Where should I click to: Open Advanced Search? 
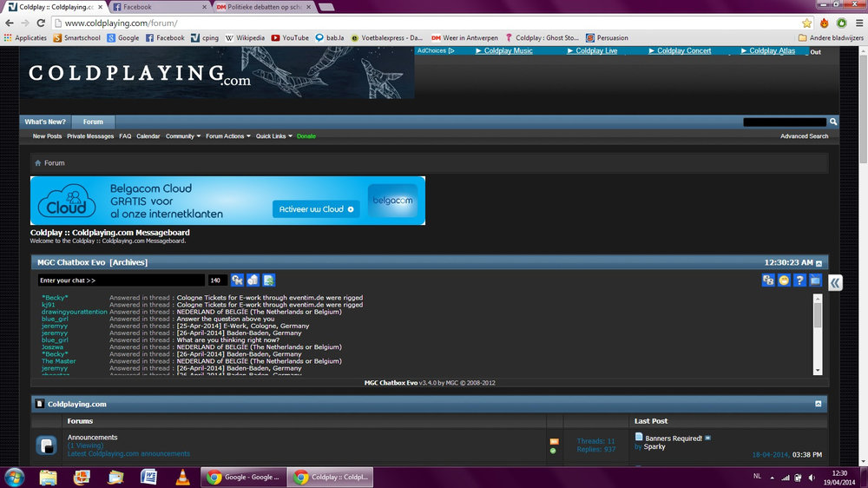[805, 136]
